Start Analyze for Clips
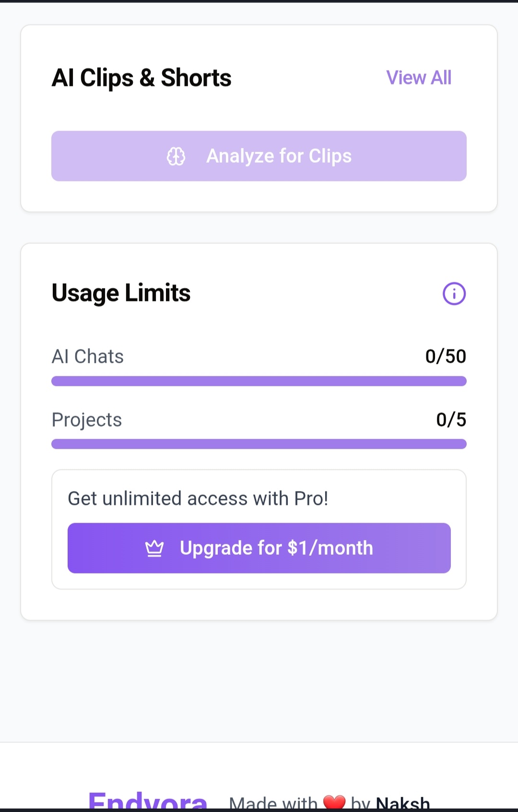 [259, 156]
